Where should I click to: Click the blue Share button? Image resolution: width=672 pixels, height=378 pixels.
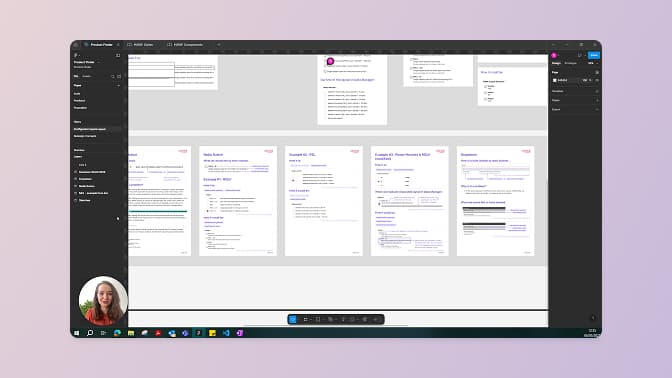tap(594, 55)
